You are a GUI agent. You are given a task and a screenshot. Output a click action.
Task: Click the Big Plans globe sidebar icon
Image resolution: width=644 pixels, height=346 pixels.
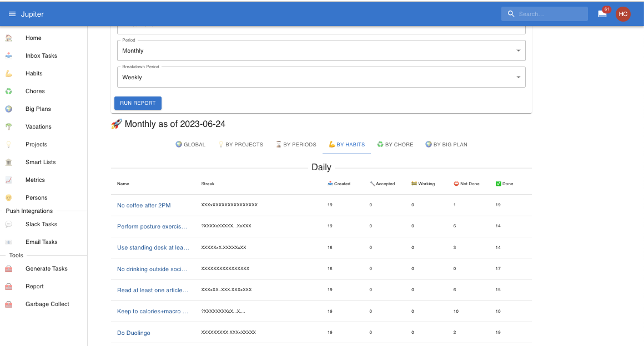point(9,109)
